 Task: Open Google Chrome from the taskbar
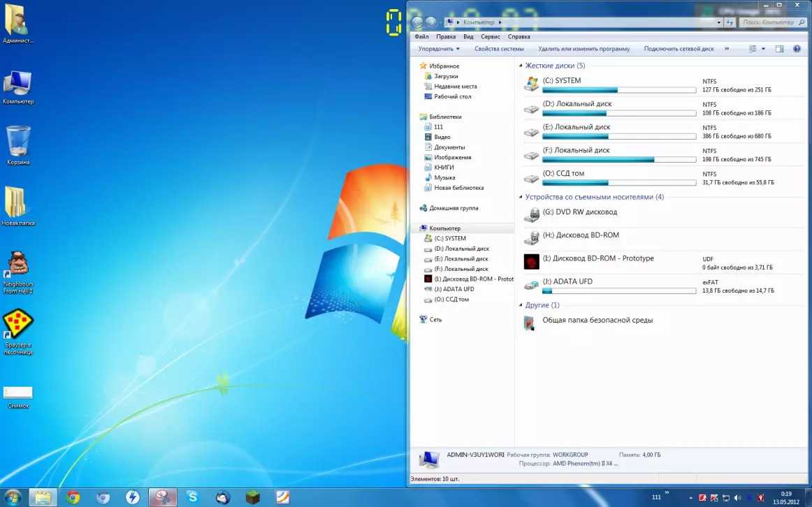point(73,497)
